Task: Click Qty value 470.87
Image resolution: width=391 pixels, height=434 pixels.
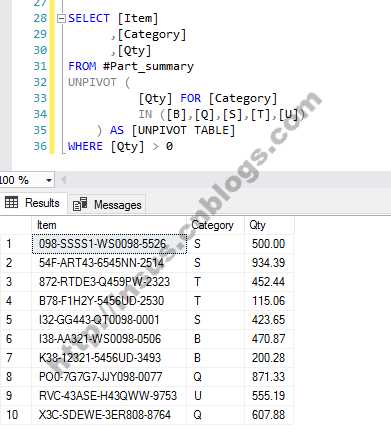Action: pyautogui.click(x=269, y=339)
